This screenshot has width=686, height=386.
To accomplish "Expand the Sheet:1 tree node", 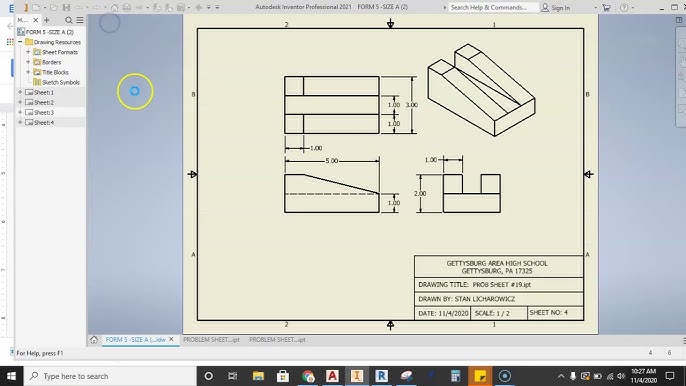I will tap(20, 92).
